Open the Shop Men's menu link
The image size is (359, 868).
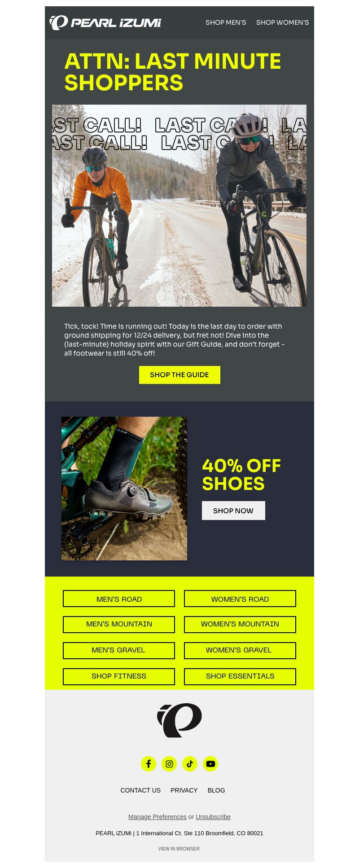[226, 22]
